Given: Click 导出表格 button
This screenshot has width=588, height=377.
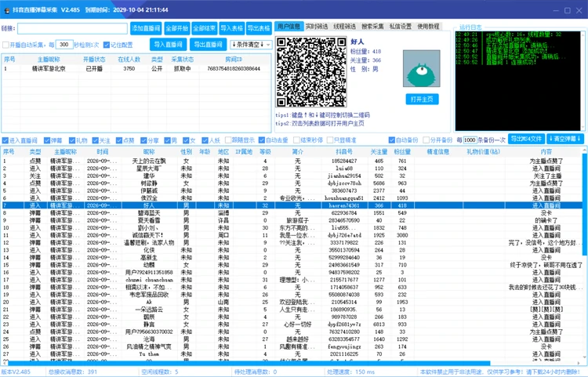Looking at the screenshot, I should point(260,28).
